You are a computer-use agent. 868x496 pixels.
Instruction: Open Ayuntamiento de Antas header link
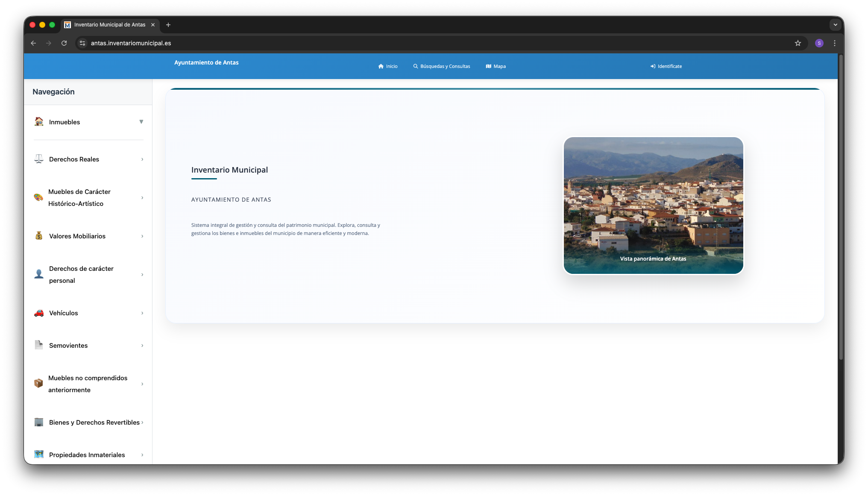206,62
